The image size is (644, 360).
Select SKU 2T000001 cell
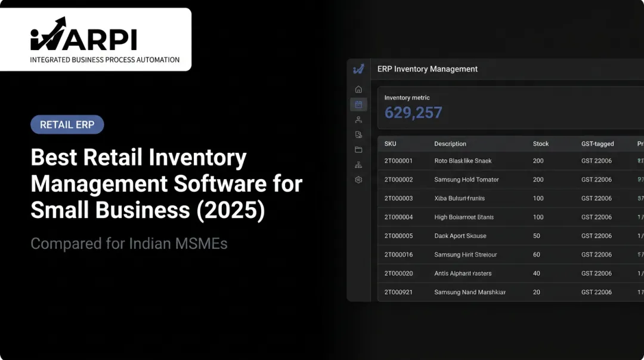pos(398,161)
